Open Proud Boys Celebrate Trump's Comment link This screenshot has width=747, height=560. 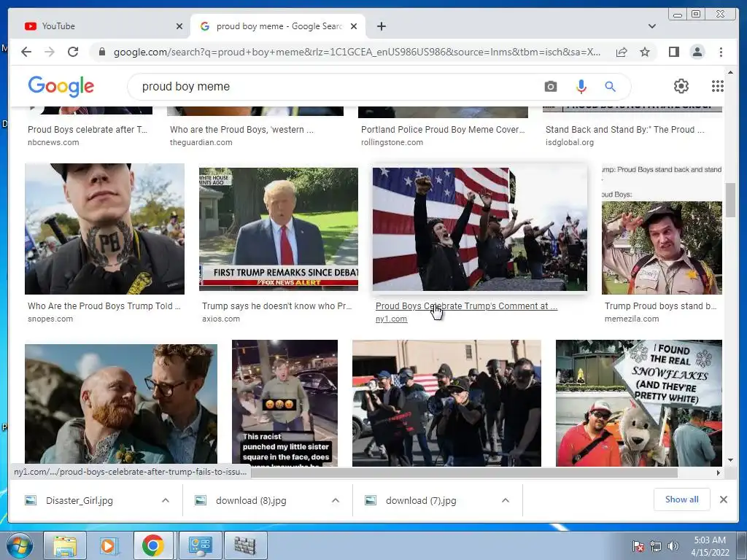(466, 306)
